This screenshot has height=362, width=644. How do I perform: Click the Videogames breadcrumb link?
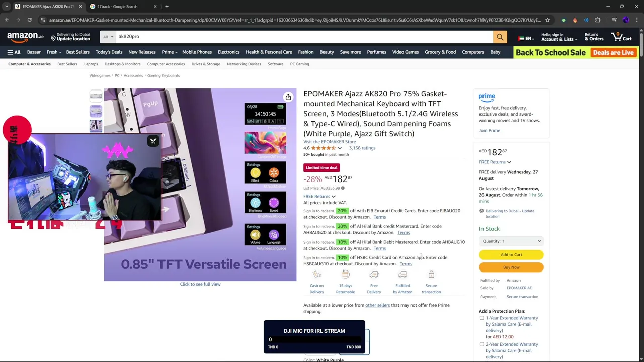[x=100, y=76]
